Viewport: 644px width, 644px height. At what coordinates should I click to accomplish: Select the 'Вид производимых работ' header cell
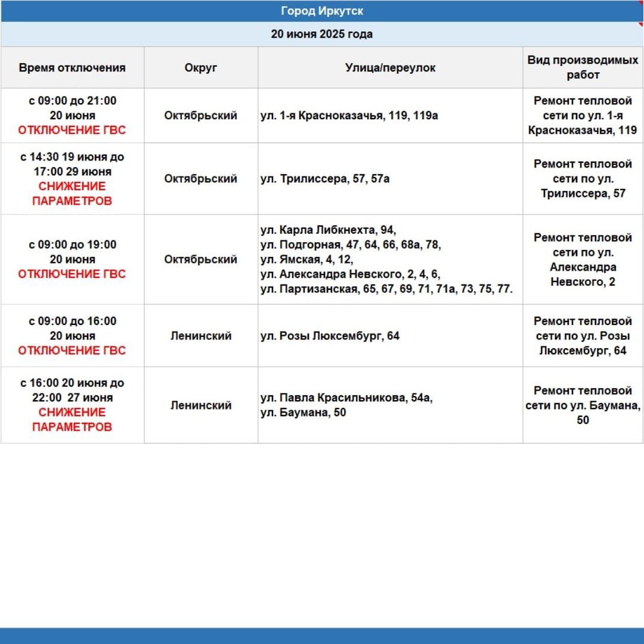[x=583, y=68]
